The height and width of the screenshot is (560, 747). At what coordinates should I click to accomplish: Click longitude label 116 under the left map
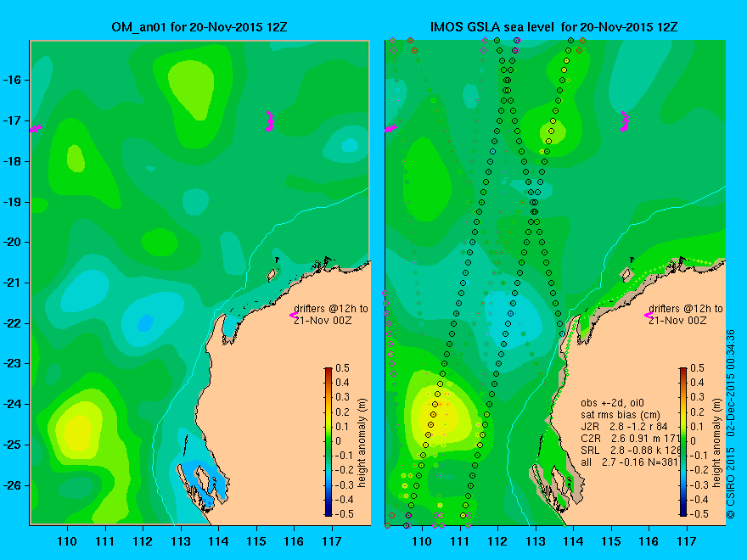[x=294, y=541]
